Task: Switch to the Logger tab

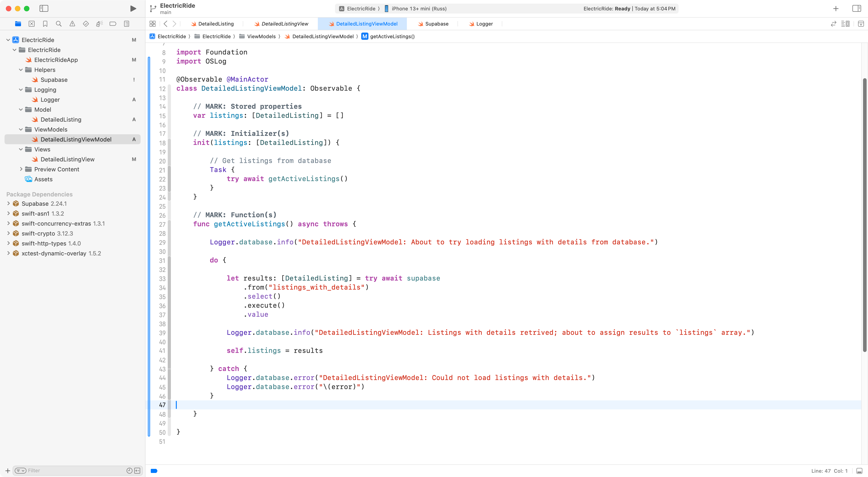Action: coord(484,24)
